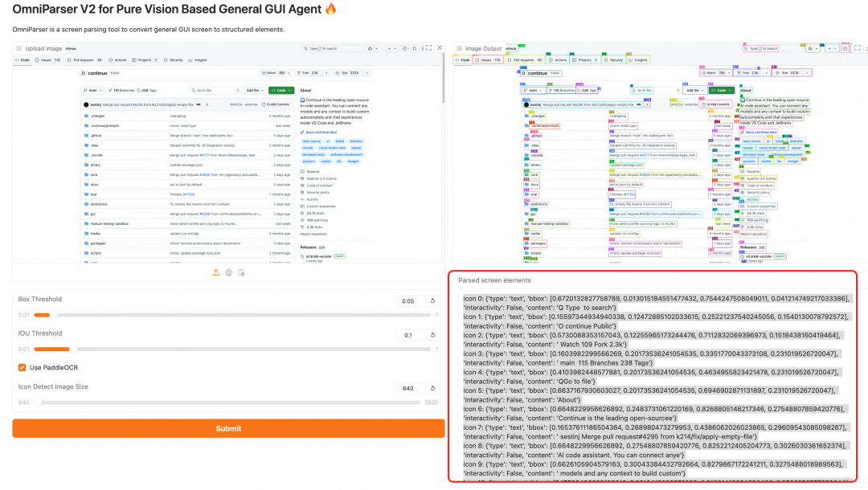
Task: Click Issues tab in Upload image preview
Action: pyautogui.click(x=47, y=59)
